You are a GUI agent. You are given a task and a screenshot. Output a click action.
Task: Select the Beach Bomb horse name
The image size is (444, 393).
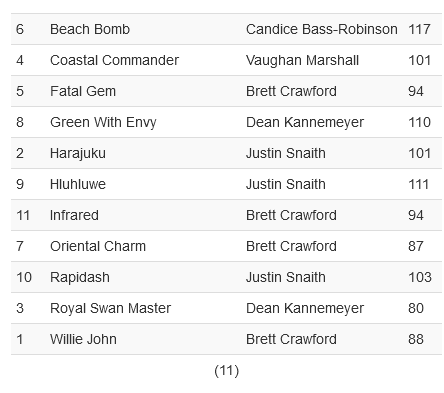click(90, 29)
